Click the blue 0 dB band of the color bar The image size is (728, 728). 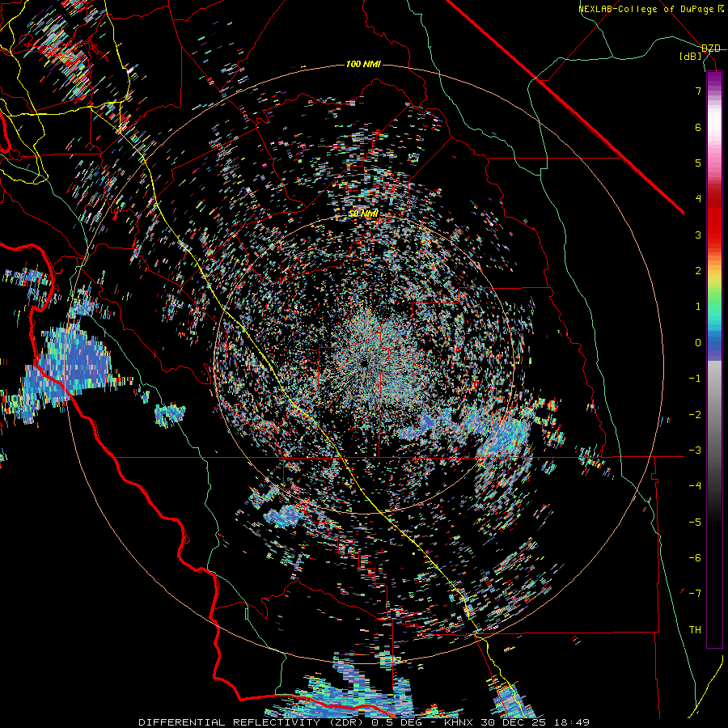[x=714, y=344]
